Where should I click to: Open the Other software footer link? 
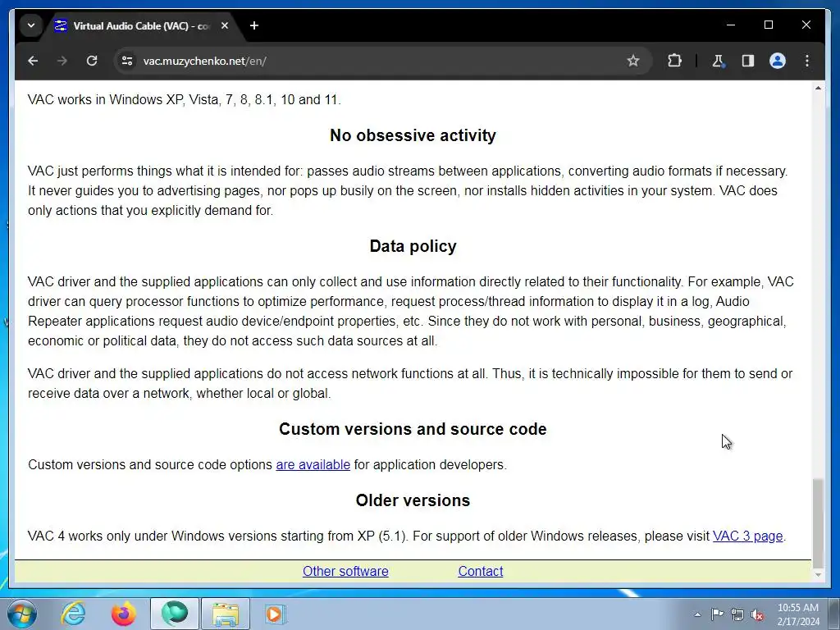point(345,571)
